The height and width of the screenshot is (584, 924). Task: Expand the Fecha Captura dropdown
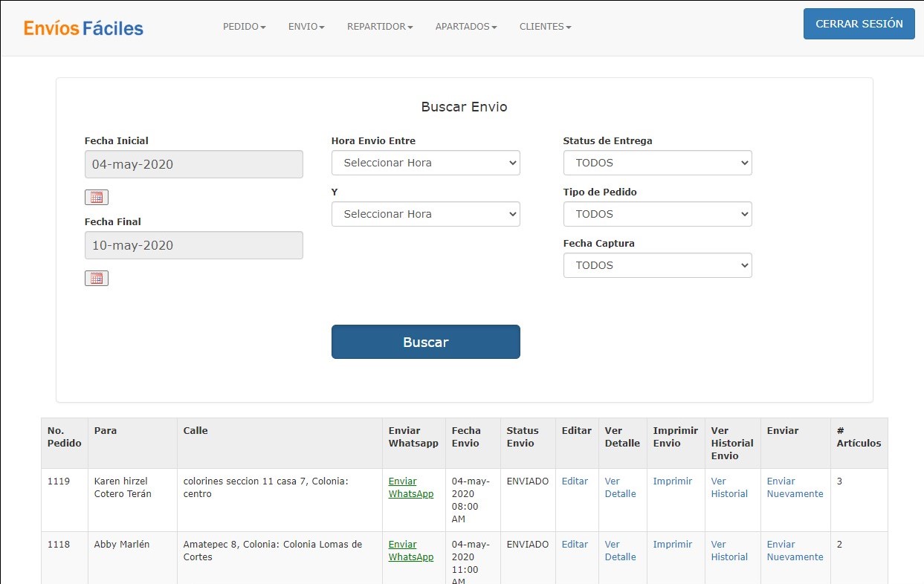click(657, 265)
